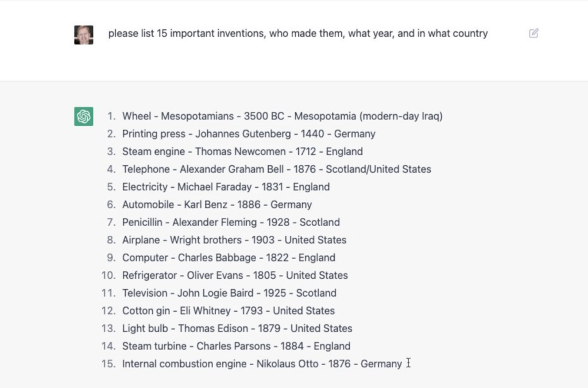Click the Cotton gin Eli Whitney entry
588x388 pixels.
coord(228,311)
